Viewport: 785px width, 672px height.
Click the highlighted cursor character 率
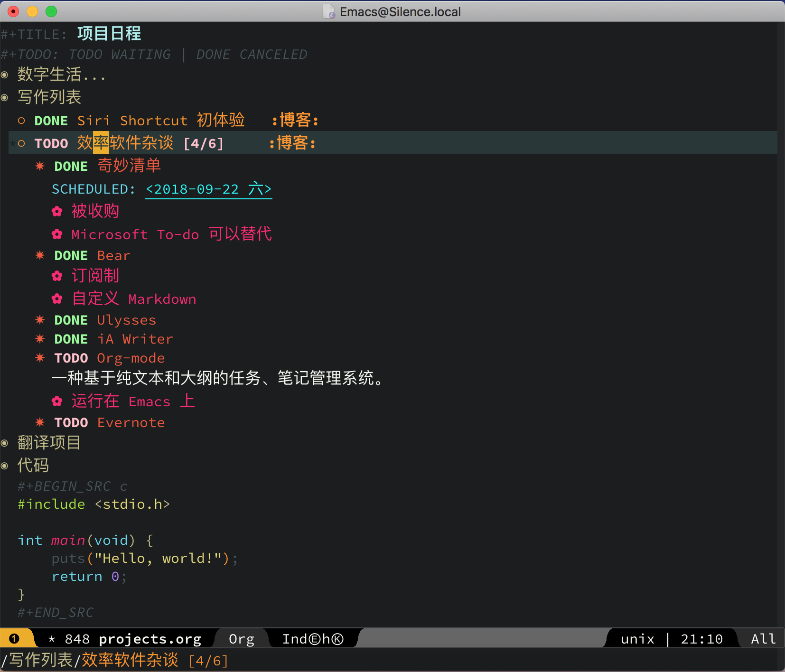pos(101,142)
